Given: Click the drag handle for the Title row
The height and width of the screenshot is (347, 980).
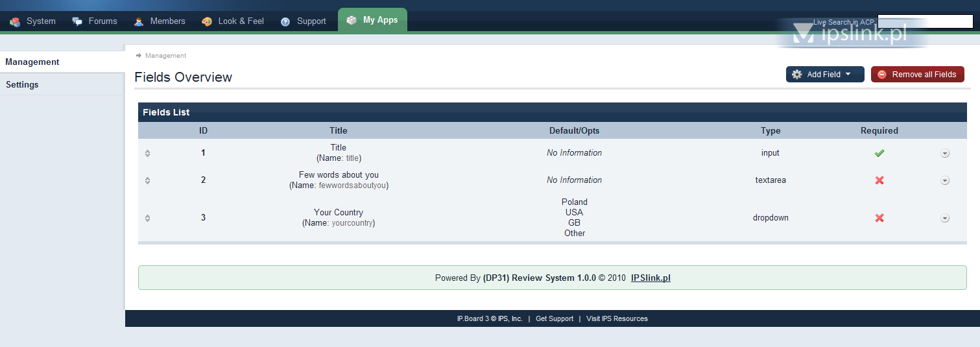Looking at the screenshot, I should coord(148,153).
